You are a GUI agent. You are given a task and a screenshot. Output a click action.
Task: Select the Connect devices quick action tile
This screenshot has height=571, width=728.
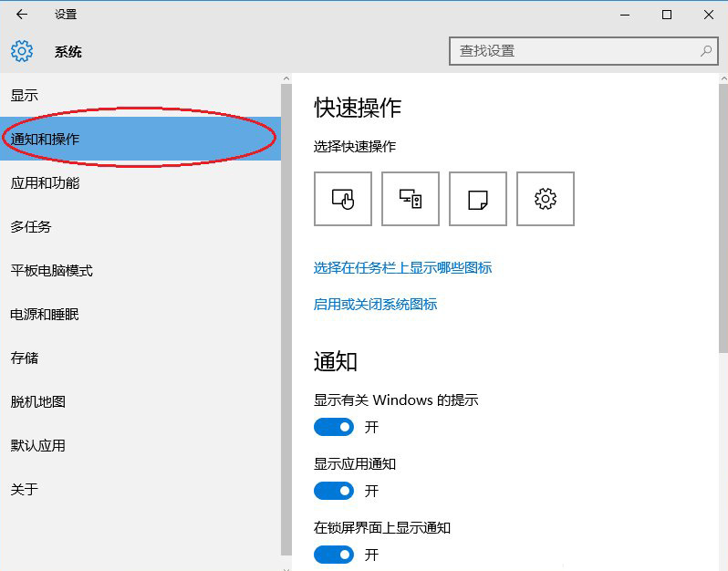click(x=411, y=199)
